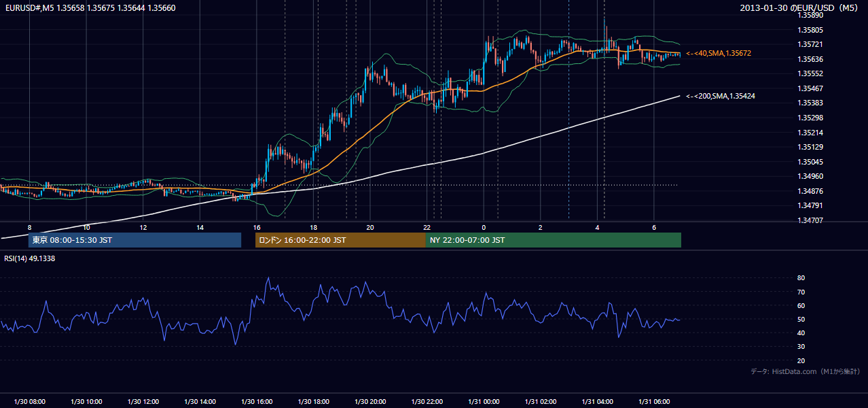Click price axis label 1.34791

(x=810, y=205)
